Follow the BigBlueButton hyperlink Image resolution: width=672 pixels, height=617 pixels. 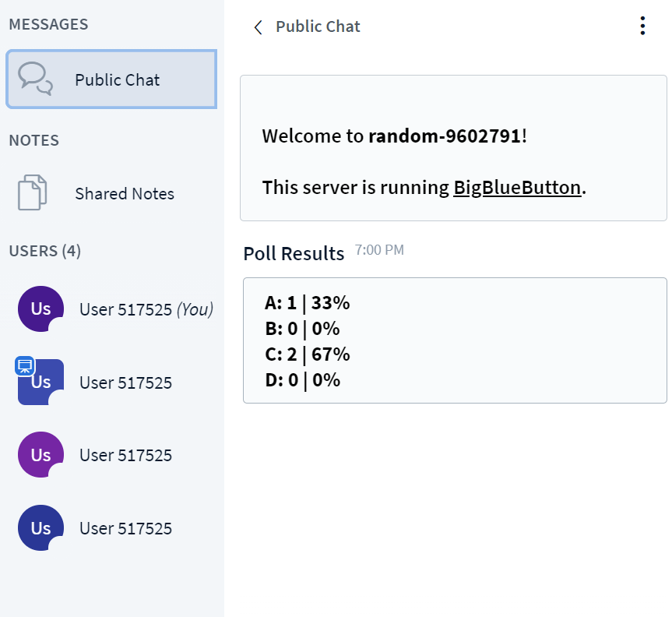(x=517, y=188)
